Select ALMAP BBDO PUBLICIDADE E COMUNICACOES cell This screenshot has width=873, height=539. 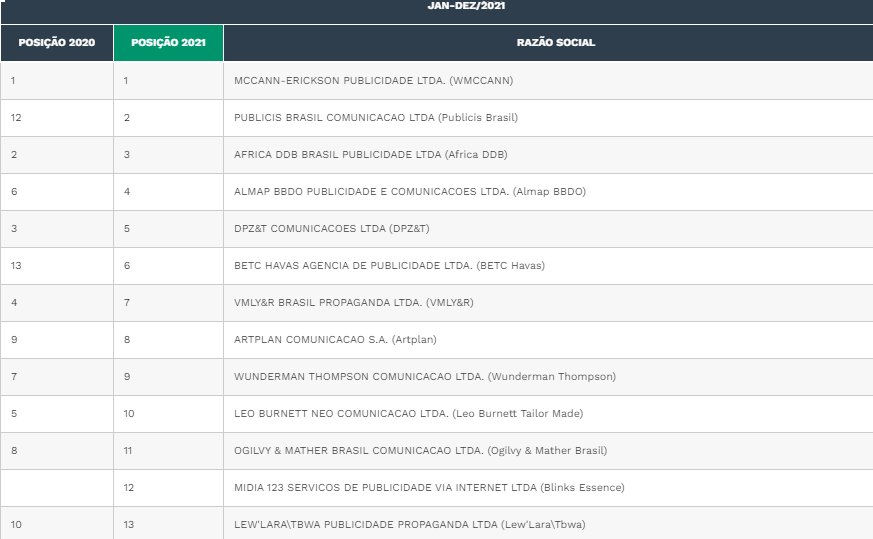548,192
